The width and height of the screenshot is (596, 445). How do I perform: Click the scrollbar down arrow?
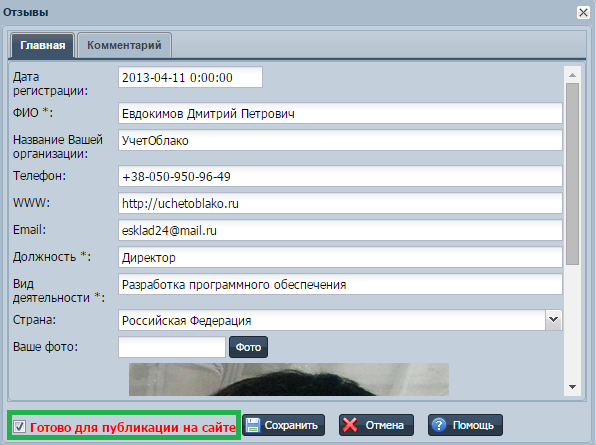[572, 387]
